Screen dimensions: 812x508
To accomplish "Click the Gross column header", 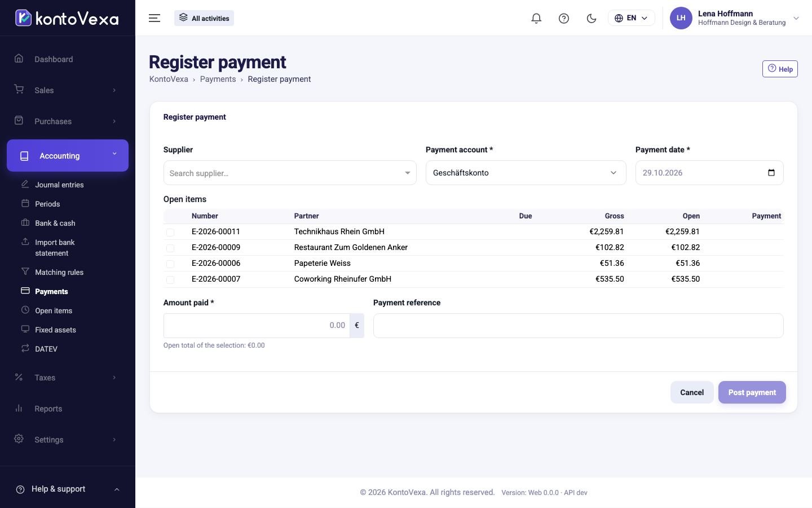I will (614, 216).
